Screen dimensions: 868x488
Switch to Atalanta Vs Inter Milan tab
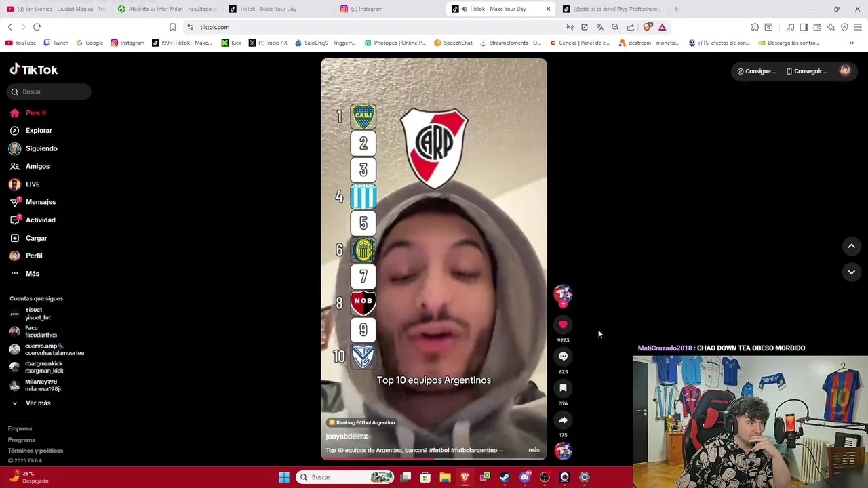coord(167,9)
